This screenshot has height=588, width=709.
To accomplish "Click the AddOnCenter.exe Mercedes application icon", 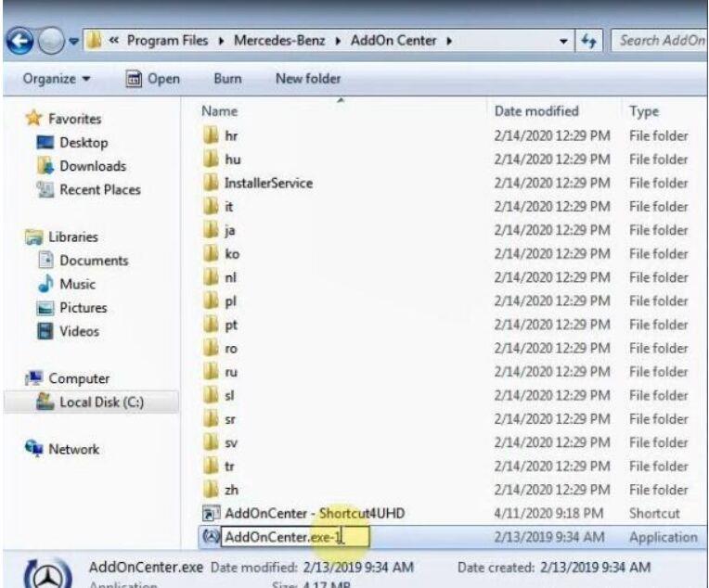I will coord(211,537).
